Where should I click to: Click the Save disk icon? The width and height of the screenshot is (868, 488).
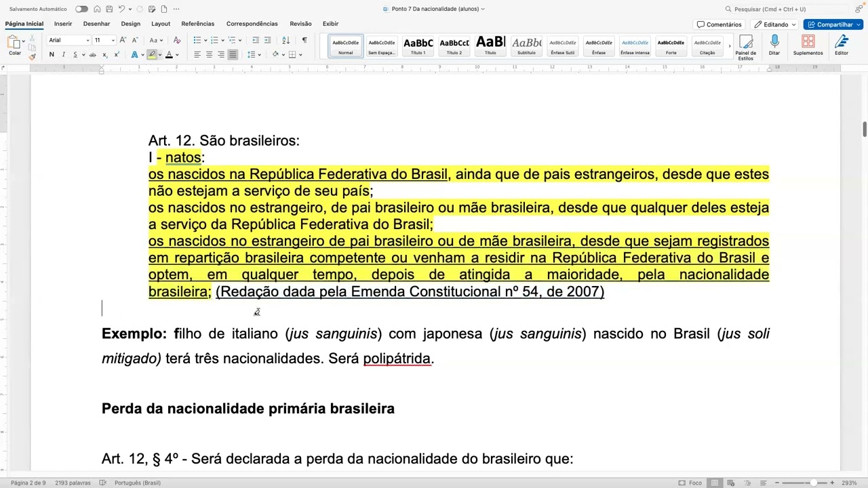tap(109, 9)
